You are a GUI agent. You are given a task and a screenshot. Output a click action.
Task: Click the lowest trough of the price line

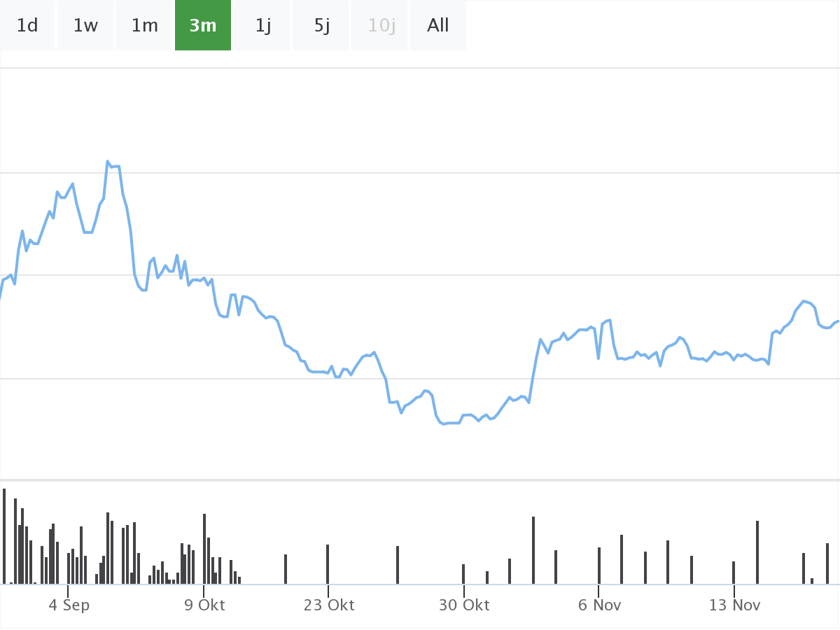[444, 424]
